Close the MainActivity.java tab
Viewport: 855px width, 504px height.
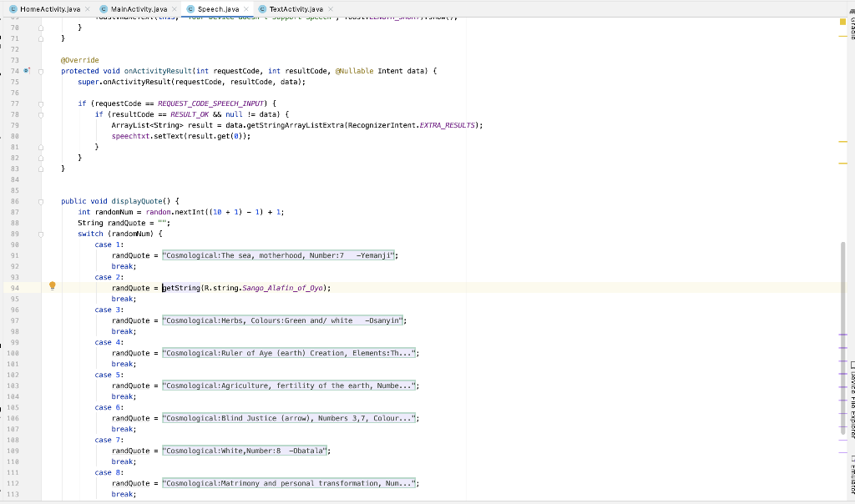point(175,7)
